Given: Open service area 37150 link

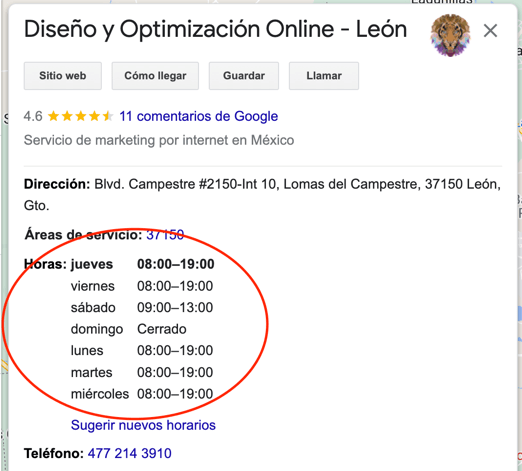Looking at the screenshot, I should (x=165, y=235).
